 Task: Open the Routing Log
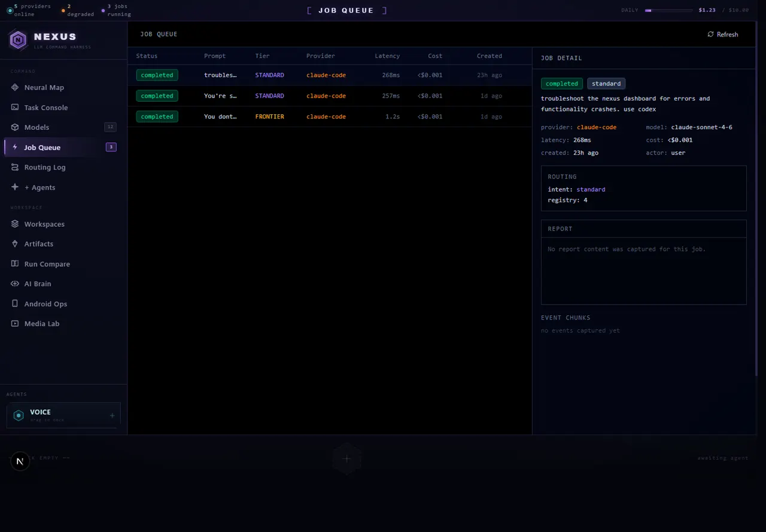pos(63,168)
